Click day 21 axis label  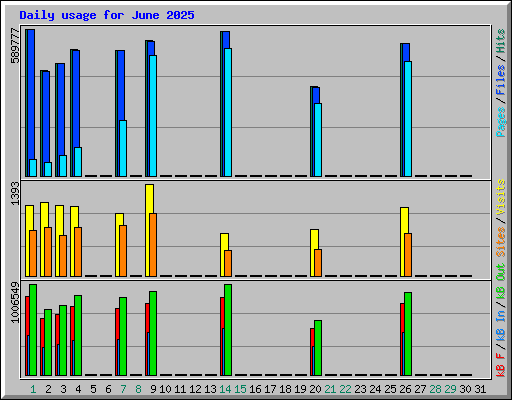330,389
